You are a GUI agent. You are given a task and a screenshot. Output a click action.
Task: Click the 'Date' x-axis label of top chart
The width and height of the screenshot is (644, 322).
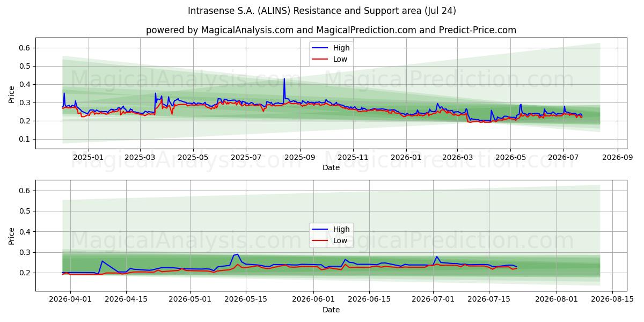(x=331, y=167)
